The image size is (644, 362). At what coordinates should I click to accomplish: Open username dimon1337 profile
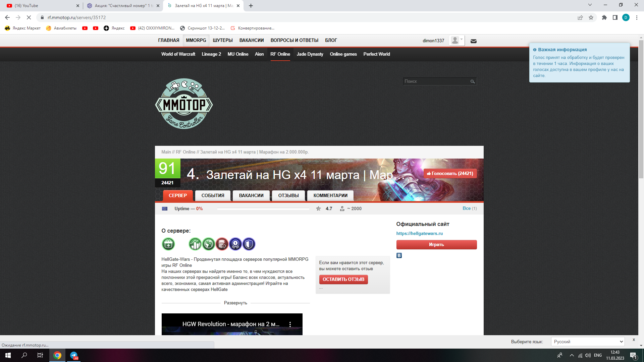(x=433, y=41)
